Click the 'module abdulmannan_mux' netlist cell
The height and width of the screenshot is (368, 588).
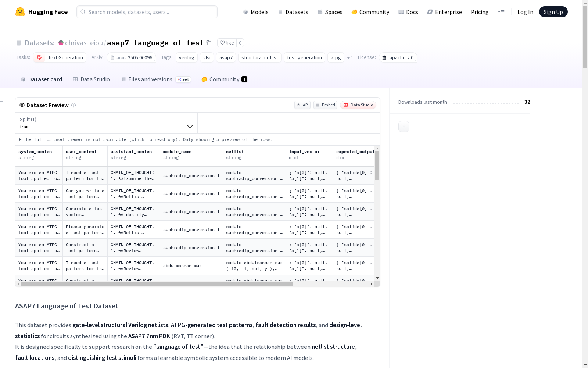coord(254,266)
